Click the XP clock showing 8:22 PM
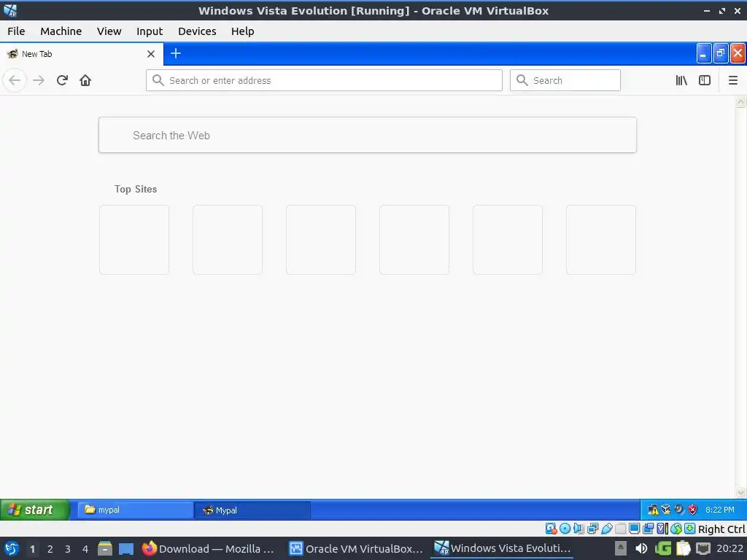 tap(720, 510)
